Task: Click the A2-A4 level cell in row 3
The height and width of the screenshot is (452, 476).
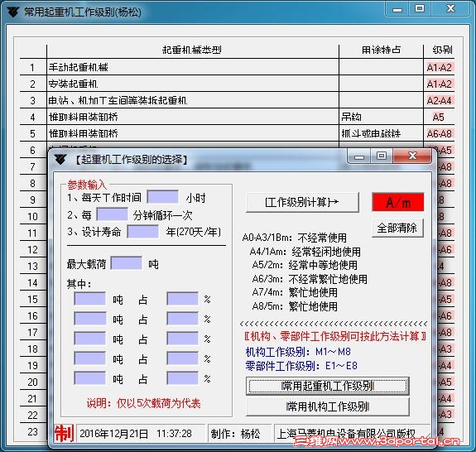Action: coord(440,100)
